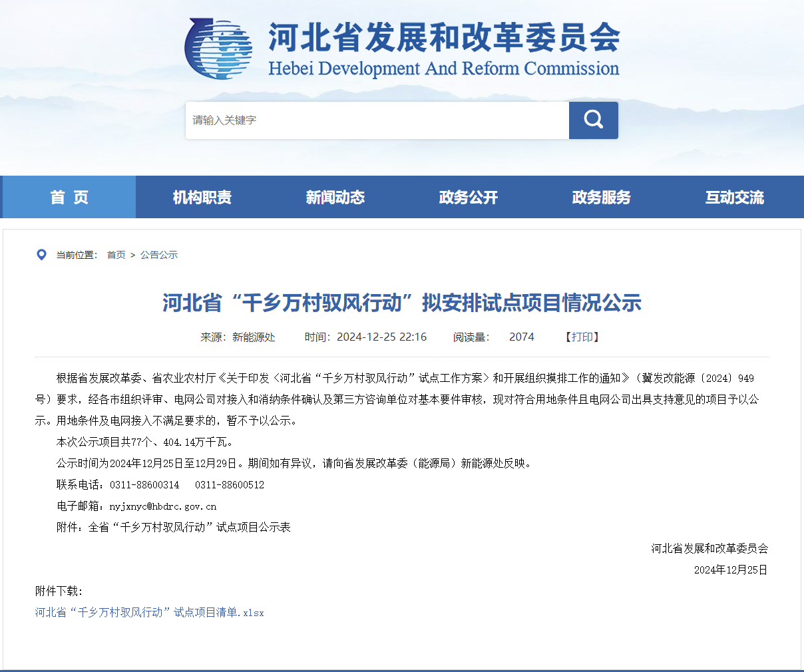Click the location pin icon by breadcrumb
The image size is (804, 672).
(x=41, y=255)
